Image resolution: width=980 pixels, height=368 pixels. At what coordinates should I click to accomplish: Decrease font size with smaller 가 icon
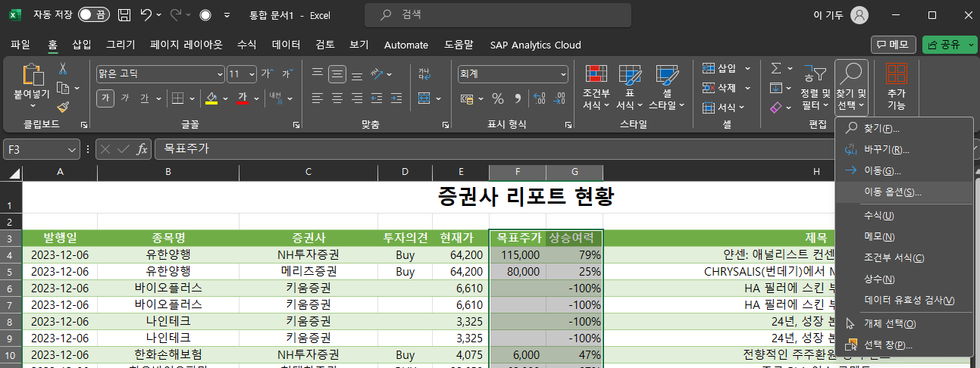point(286,74)
